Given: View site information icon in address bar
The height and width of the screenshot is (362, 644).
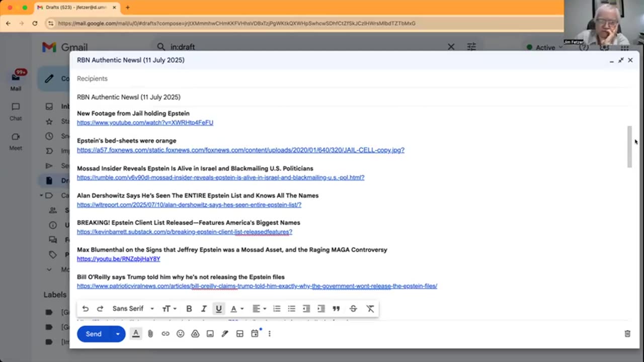Looking at the screenshot, I should 50,23.
